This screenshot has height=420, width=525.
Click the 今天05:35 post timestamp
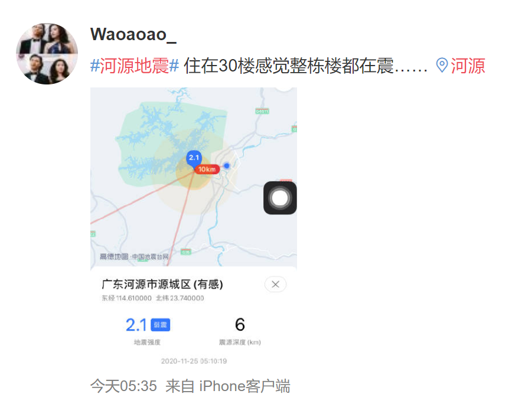(x=123, y=386)
